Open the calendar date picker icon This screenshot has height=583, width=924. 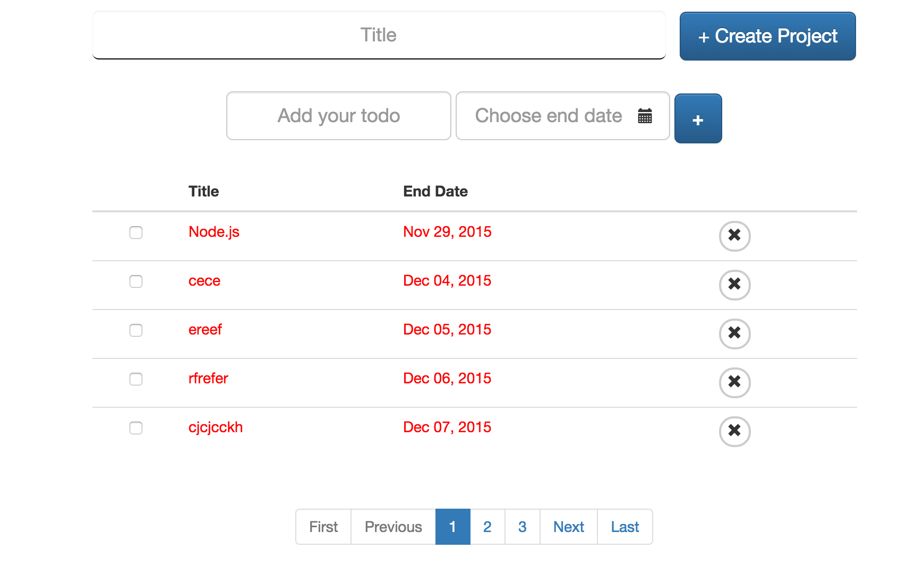[645, 116]
